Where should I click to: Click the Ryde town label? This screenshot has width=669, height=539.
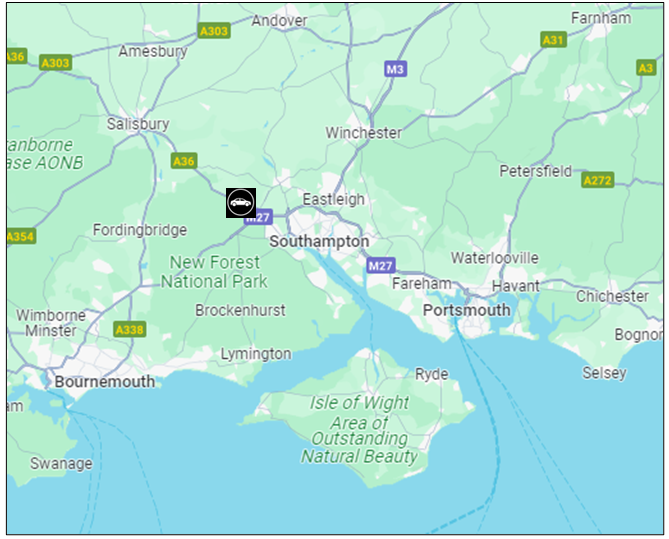point(432,374)
